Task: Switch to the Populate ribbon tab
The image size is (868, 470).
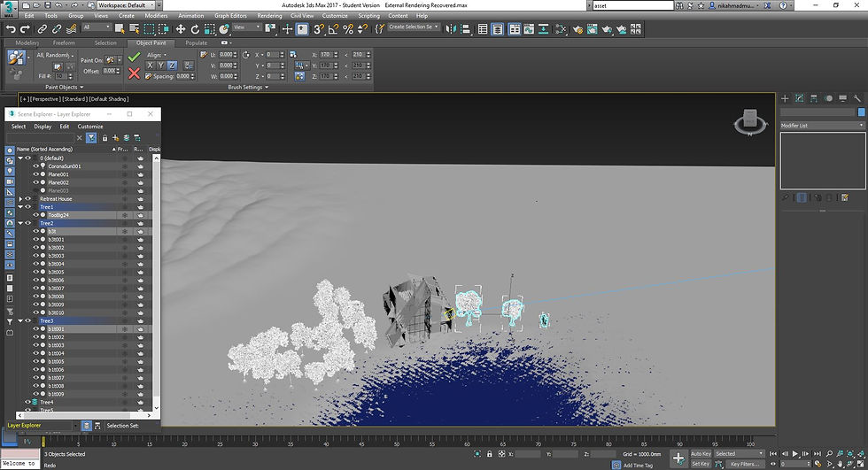Action: (x=196, y=42)
